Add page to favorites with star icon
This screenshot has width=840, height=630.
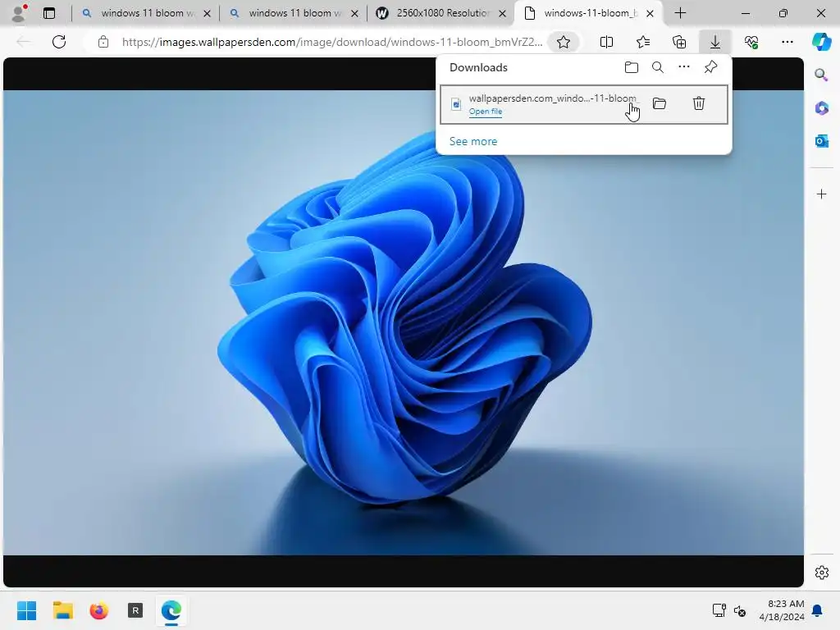[563, 42]
